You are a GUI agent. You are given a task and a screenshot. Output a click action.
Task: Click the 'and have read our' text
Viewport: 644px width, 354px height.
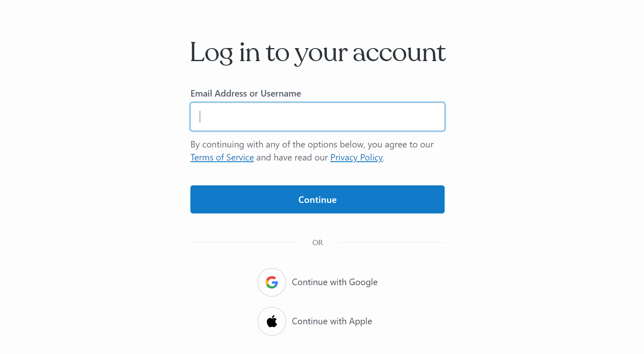292,158
